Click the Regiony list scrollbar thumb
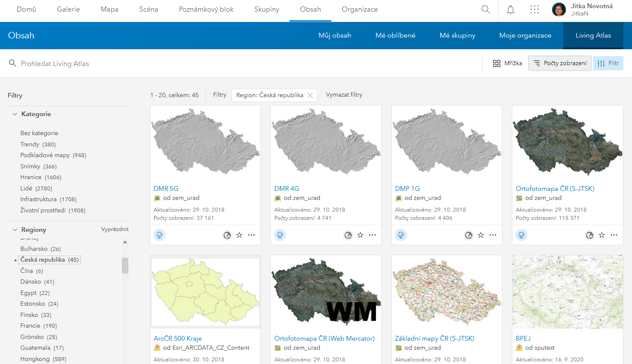 click(125, 266)
